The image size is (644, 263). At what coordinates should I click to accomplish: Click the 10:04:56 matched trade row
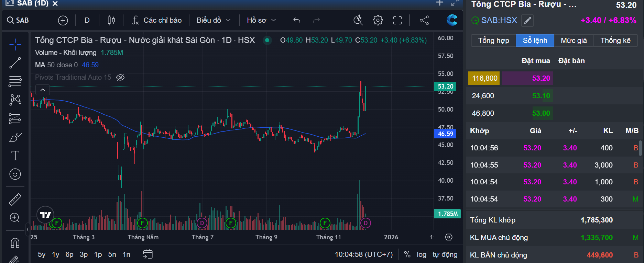coord(554,148)
